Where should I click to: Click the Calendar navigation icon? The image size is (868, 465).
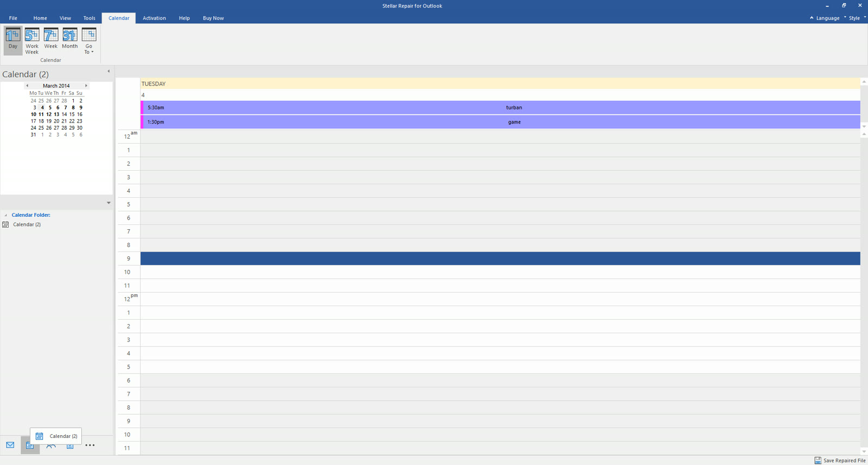pos(30,445)
